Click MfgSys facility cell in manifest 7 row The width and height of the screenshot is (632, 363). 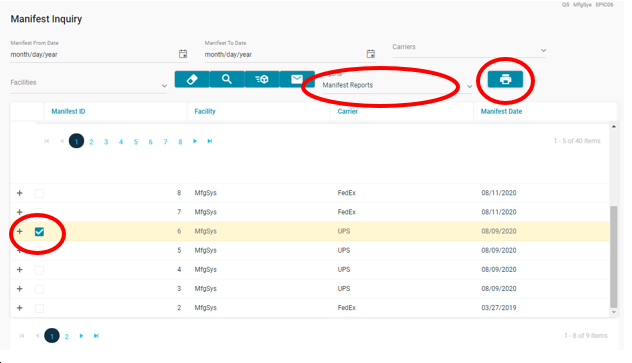click(206, 212)
